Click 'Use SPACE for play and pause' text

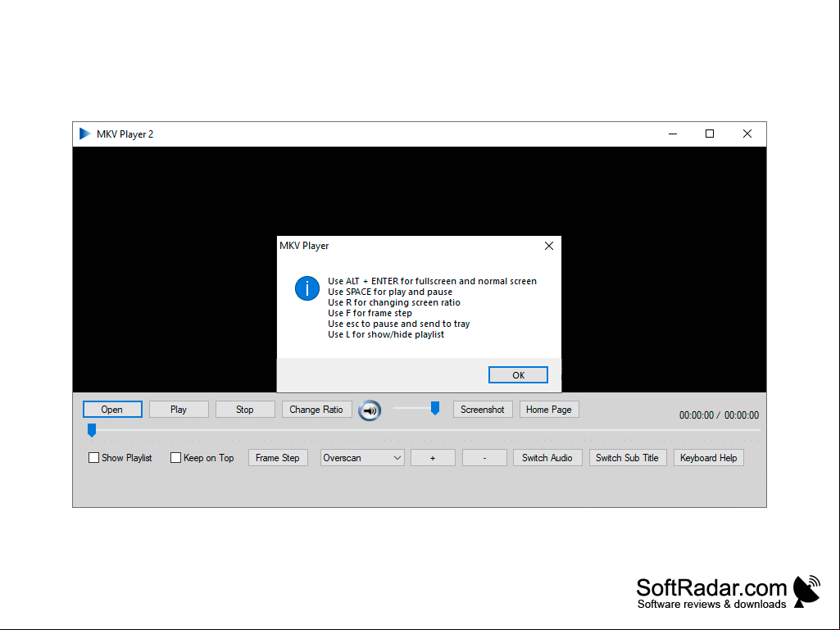coord(390,292)
